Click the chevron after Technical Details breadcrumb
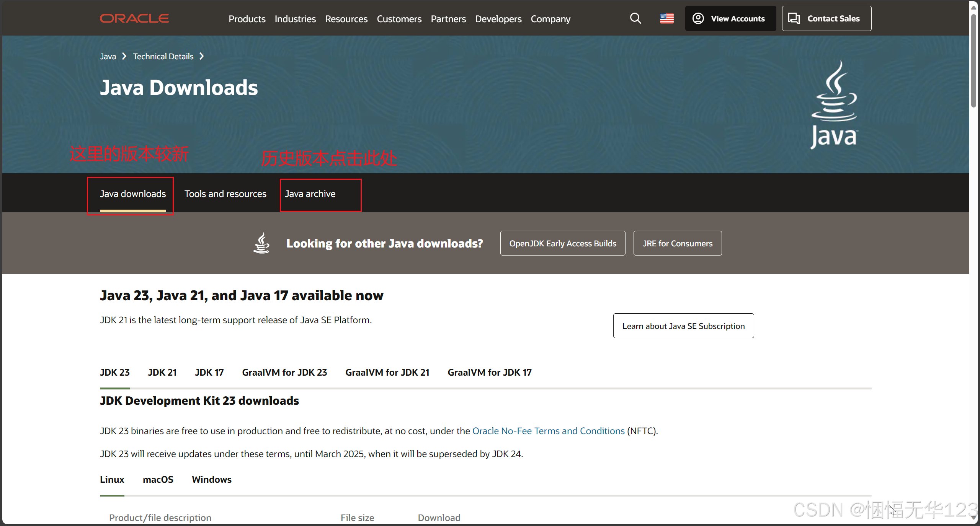 tap(201, 57)
